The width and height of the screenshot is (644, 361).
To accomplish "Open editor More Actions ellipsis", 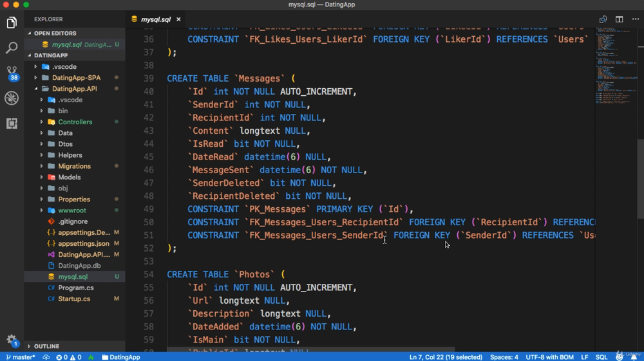I will [636, 19].
